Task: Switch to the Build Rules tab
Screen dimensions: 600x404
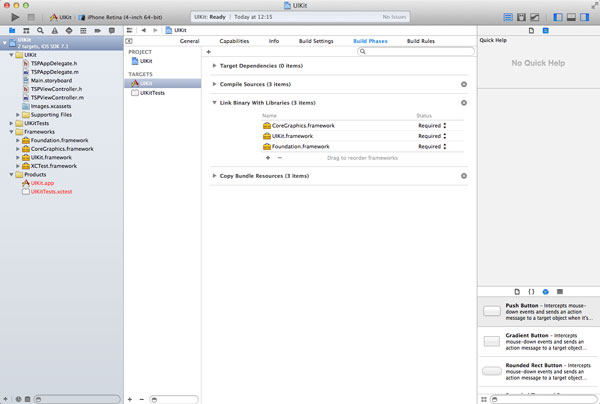Action: click(x=421, y=41)
